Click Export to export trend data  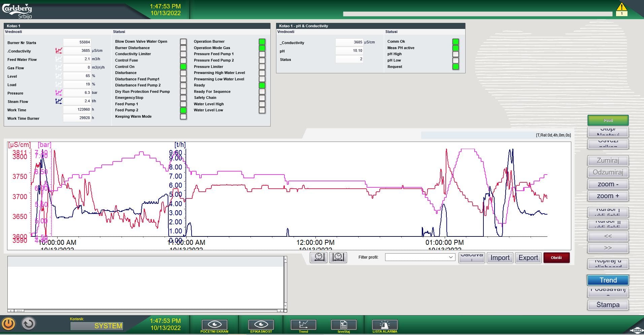(528, 258)
